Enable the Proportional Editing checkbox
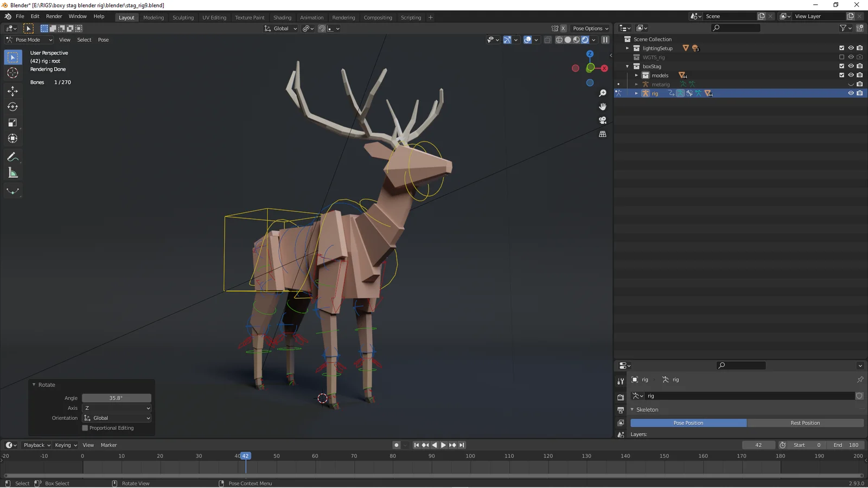Image resolution: width=868 pixels, height=488 pixels. coord(85,428)
